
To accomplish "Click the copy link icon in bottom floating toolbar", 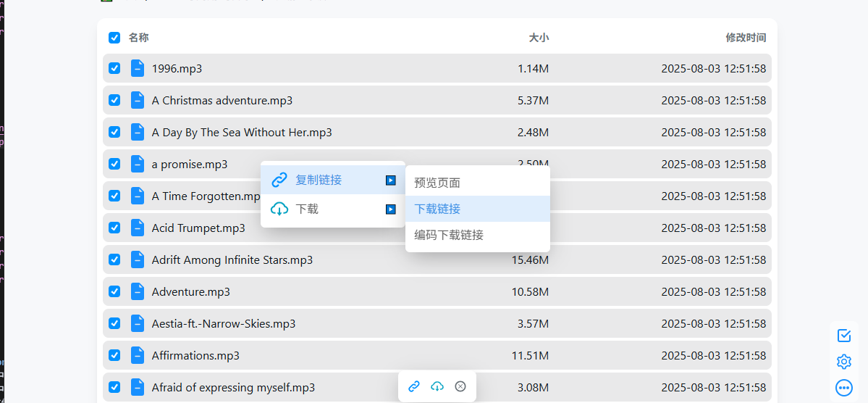I will [x=414, y=386].
